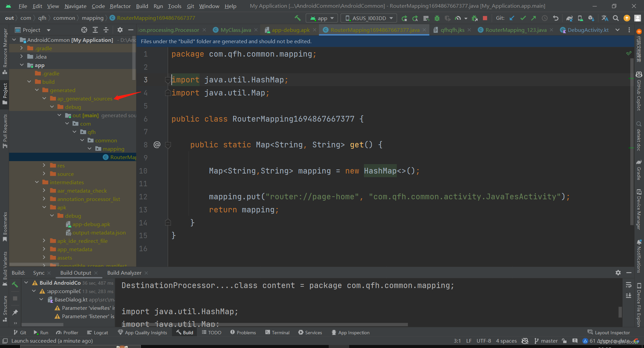Open SDK Manager from the top toolbar

coord(591,18)
